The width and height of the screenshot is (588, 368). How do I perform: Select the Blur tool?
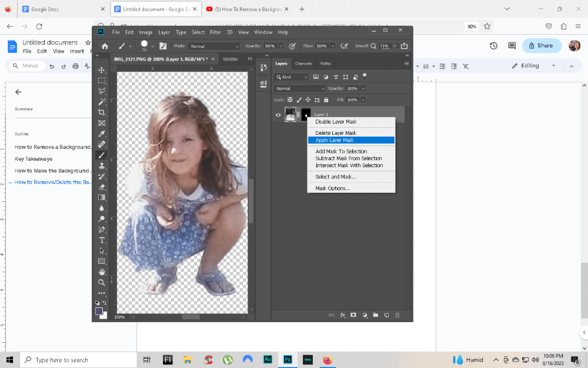102,208
